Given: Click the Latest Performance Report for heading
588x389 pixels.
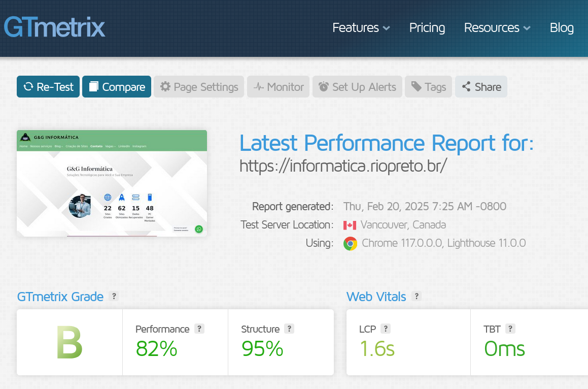Looking at the screenshot, I should (x=387, y=143).
